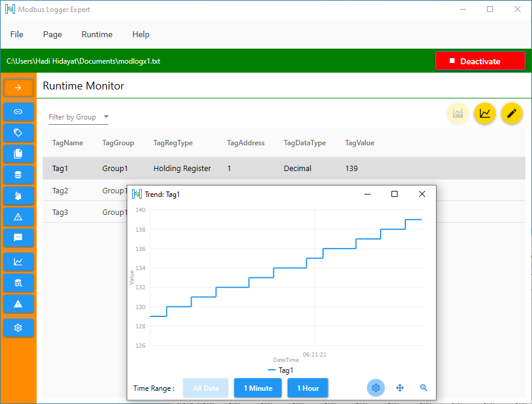Open the trend chart settings gear

376,388
